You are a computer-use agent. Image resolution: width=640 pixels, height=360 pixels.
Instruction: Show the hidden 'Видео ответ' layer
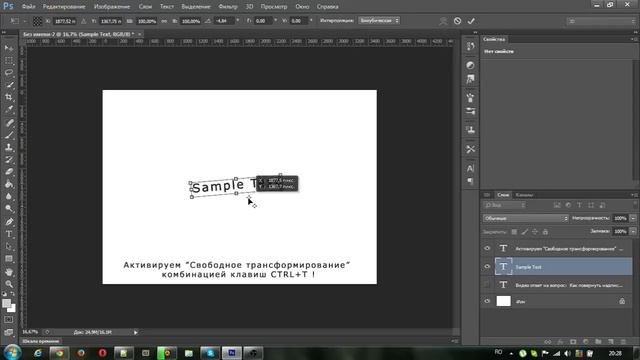(x=487, y=284)
